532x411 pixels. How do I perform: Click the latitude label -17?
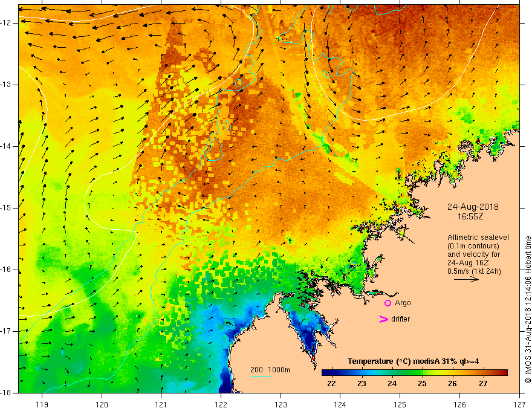coord(6,331)
